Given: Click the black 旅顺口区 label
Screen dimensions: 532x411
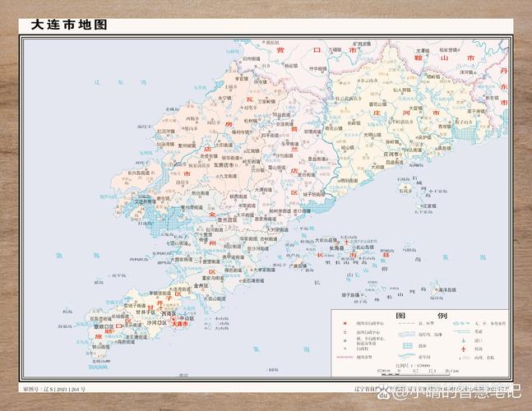Looking at the screenshot, I should 104,327.
